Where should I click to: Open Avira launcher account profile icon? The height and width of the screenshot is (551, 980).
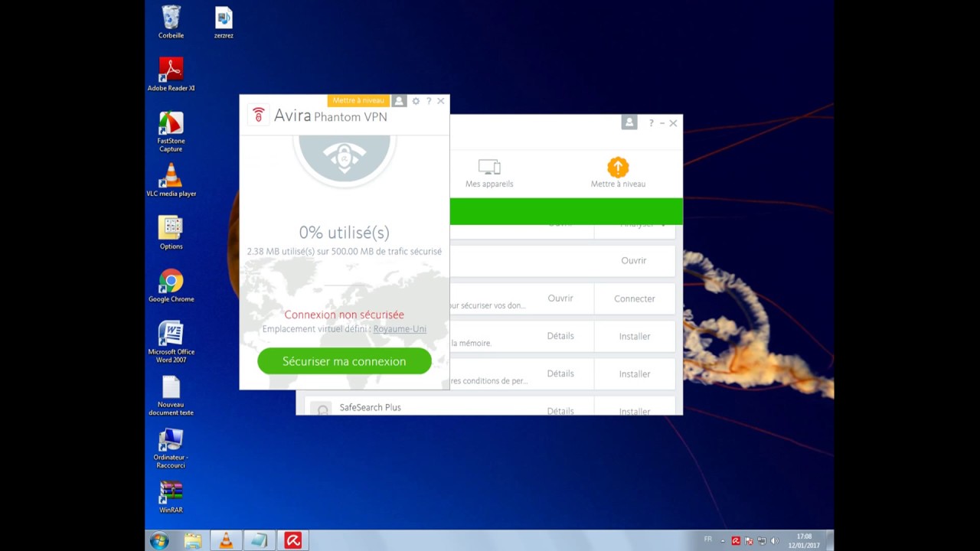[629, 122]
